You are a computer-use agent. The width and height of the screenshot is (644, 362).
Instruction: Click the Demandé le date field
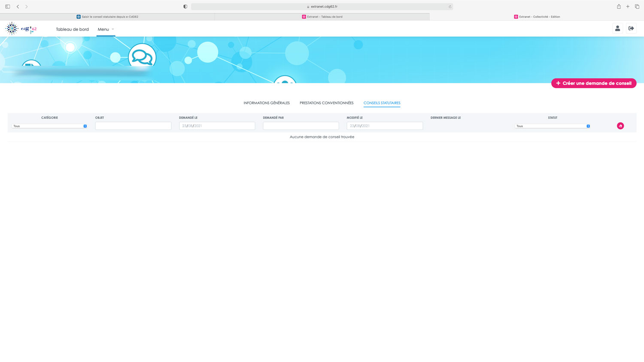[x=217, y=126]
